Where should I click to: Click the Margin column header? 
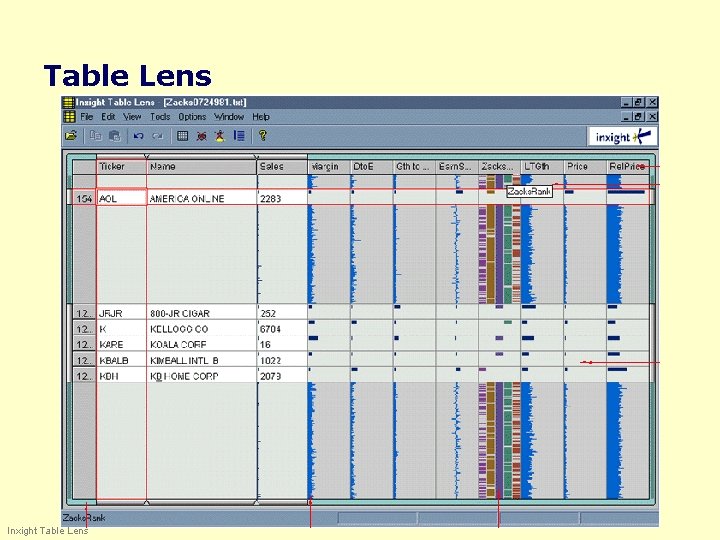(x=329, y=167)
